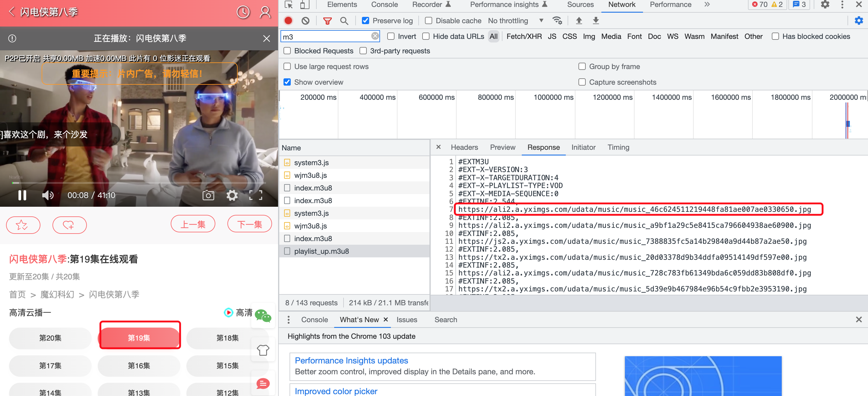This screenshot has height=396, width=868.
Task: Click the clear network log icon
Action: (306, 21)
